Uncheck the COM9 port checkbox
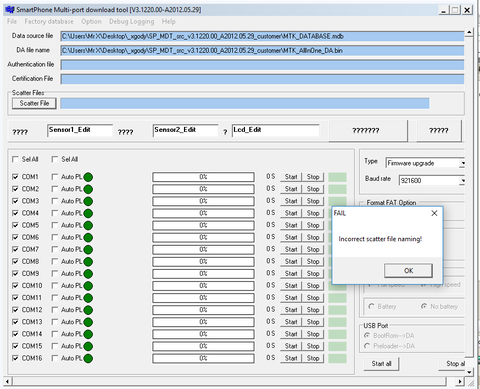The height and width of the screenshot is (389, 480). [15, 273]
